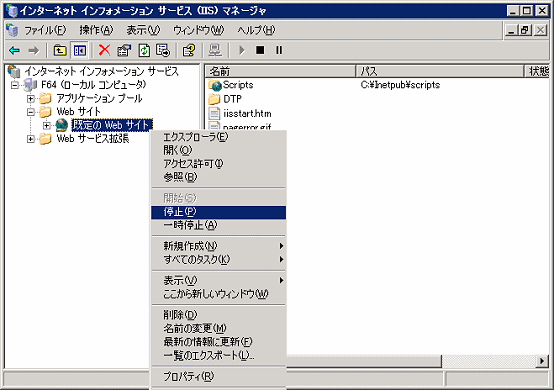Open the ファイル(F) menu
This screenshot has width=554, height=390.
tap(45, 30)
